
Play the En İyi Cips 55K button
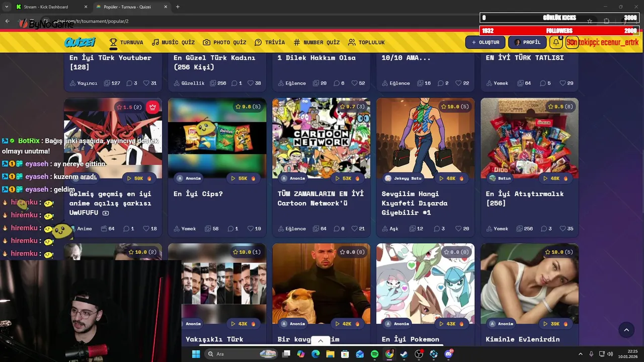pos(243,178)
